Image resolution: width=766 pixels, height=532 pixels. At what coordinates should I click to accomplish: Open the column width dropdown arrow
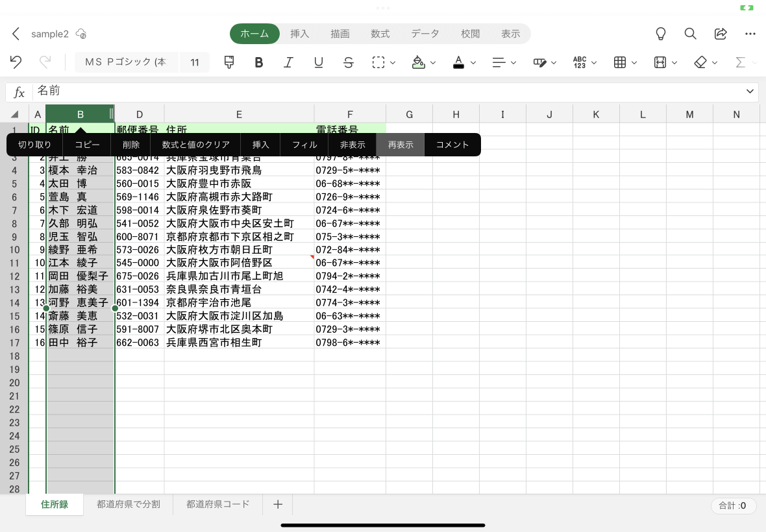point(674,62)
